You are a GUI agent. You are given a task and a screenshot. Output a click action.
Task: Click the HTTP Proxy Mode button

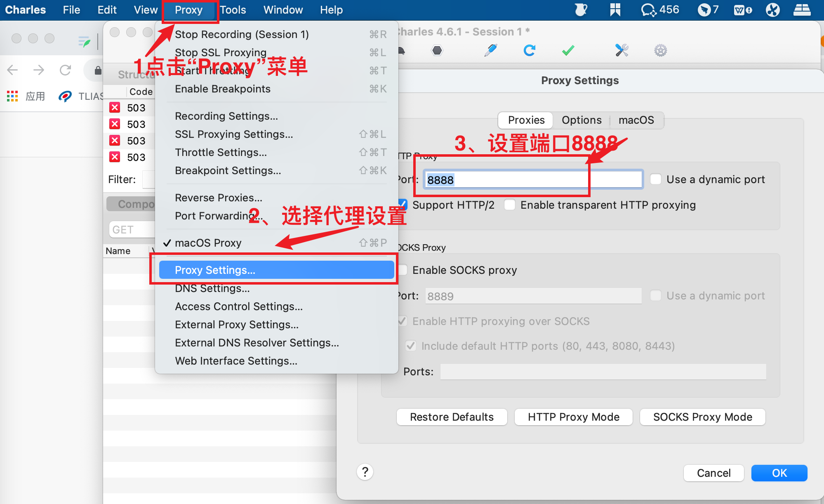click(x=573, y=417)
